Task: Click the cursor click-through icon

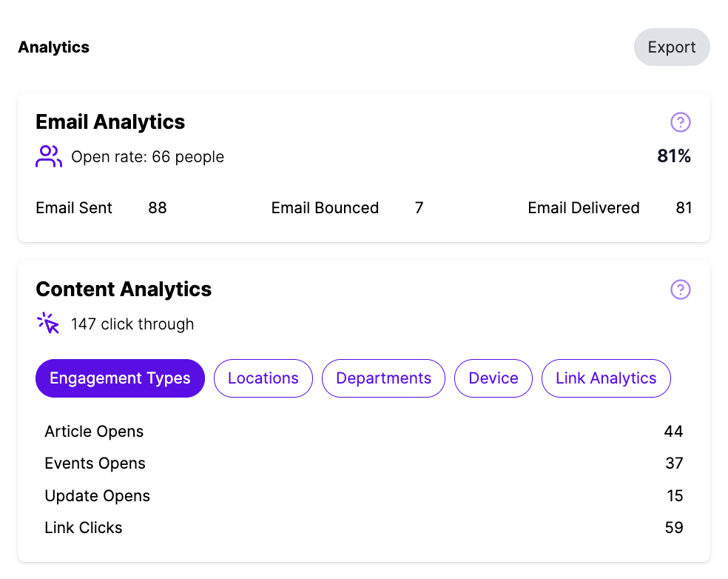Action: click(x=48, y=323)
